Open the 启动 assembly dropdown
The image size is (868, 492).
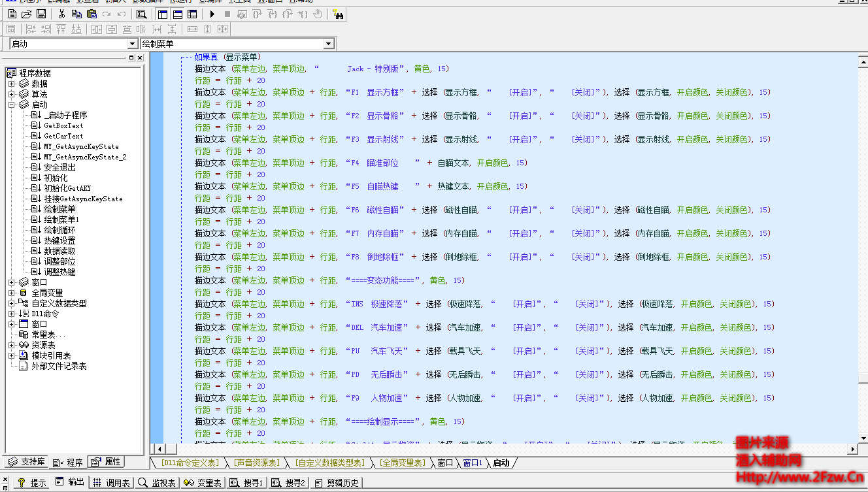tap(133, 44)
